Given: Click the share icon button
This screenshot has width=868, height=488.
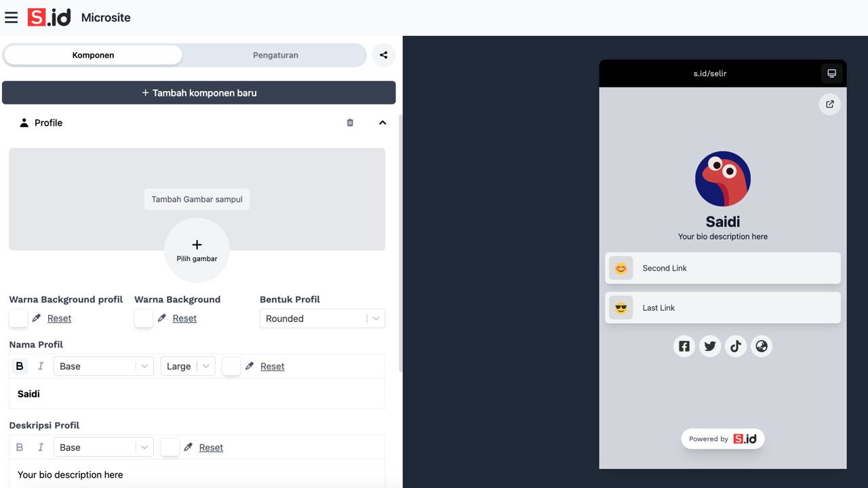Looking at the screenshot, I should click(x=384, y=55).
